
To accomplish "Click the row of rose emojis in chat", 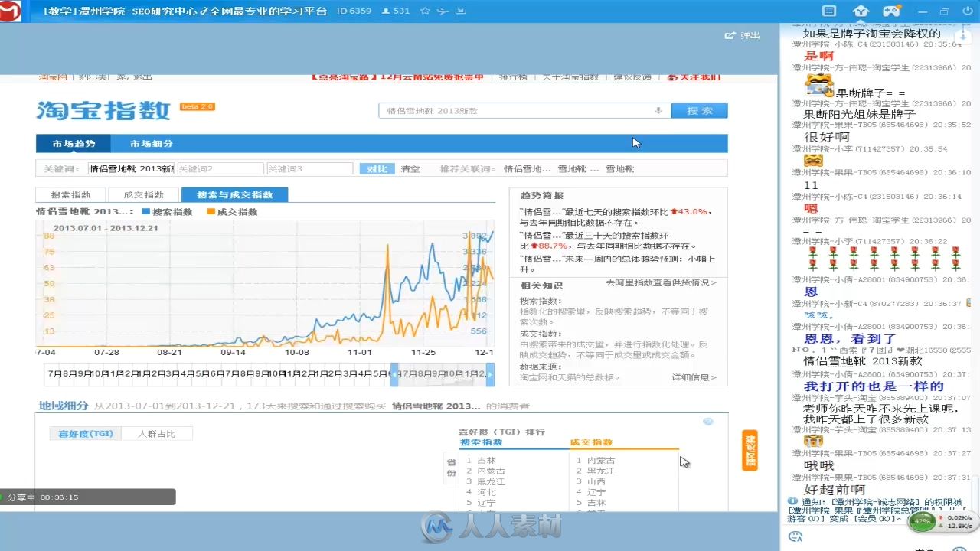I will 884,258.
